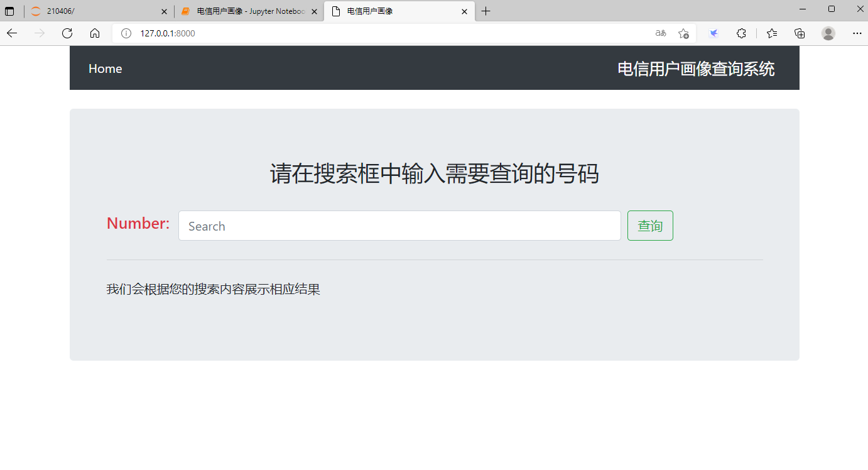The image size is (868, 470).
Task: Click the Home navbar link
Action: tap(105, 68)
